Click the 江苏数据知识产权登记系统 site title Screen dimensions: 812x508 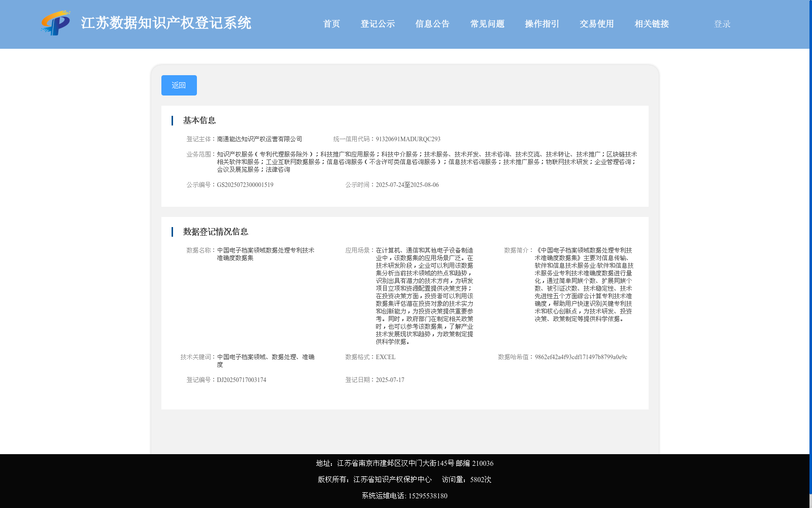pyautogui.click(x=166, y=23)
